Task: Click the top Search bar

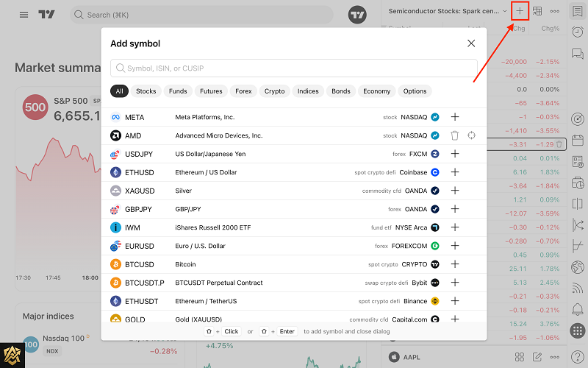Action: (x=201, y=15)
